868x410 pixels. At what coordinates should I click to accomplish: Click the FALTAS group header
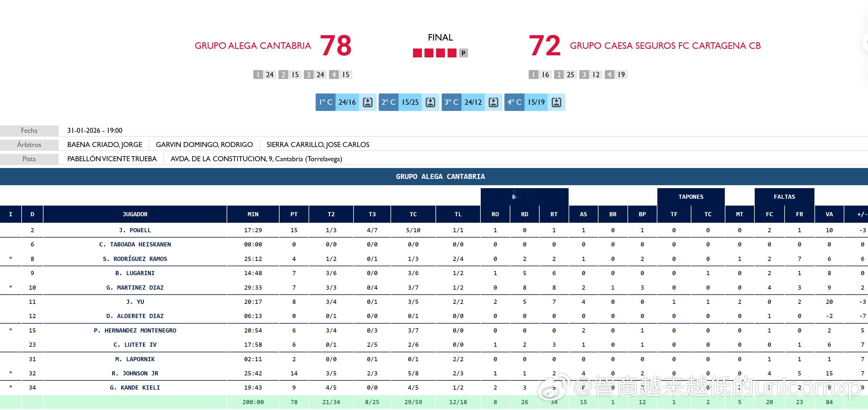784,197
